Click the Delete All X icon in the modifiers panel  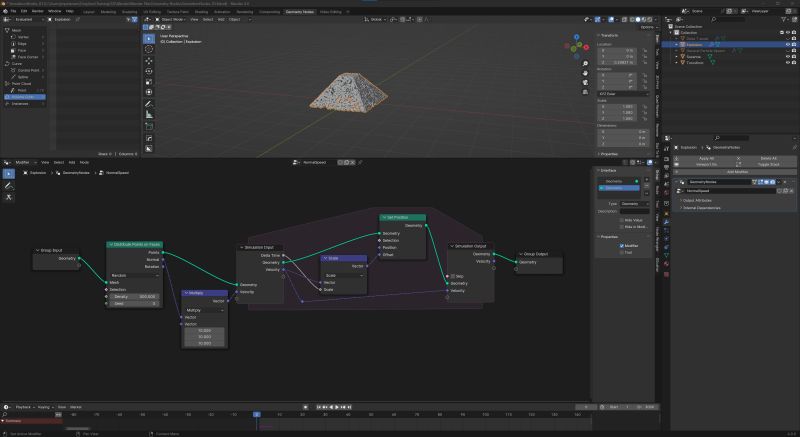[738, 159]
